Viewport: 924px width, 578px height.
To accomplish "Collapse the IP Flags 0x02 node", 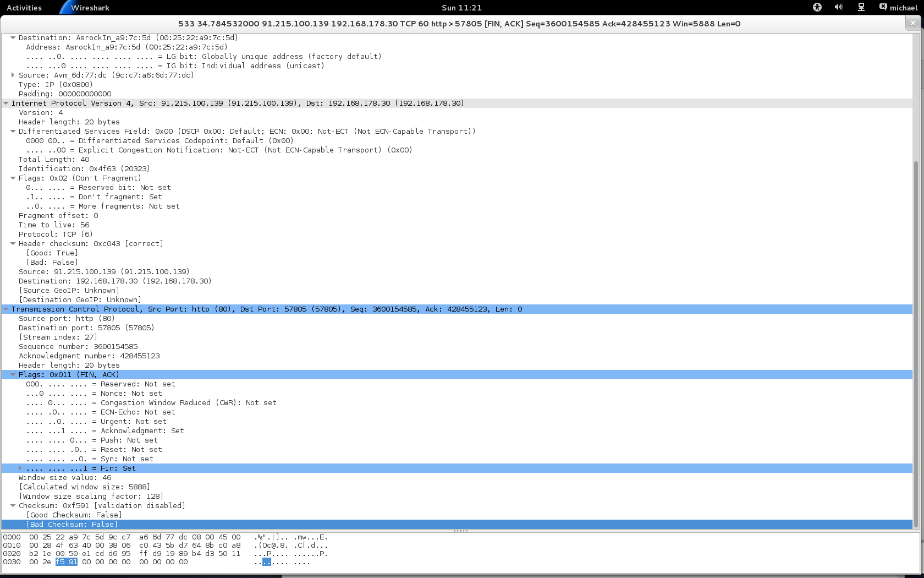I will tap(13, 178).
